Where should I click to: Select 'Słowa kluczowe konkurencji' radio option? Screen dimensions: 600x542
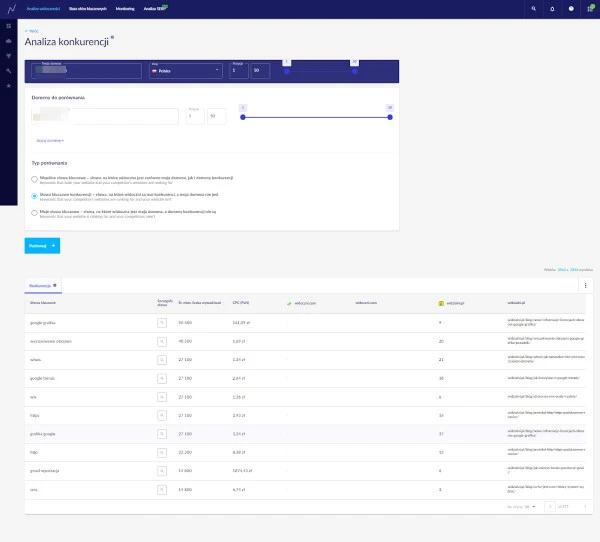(x=35, y=196)
